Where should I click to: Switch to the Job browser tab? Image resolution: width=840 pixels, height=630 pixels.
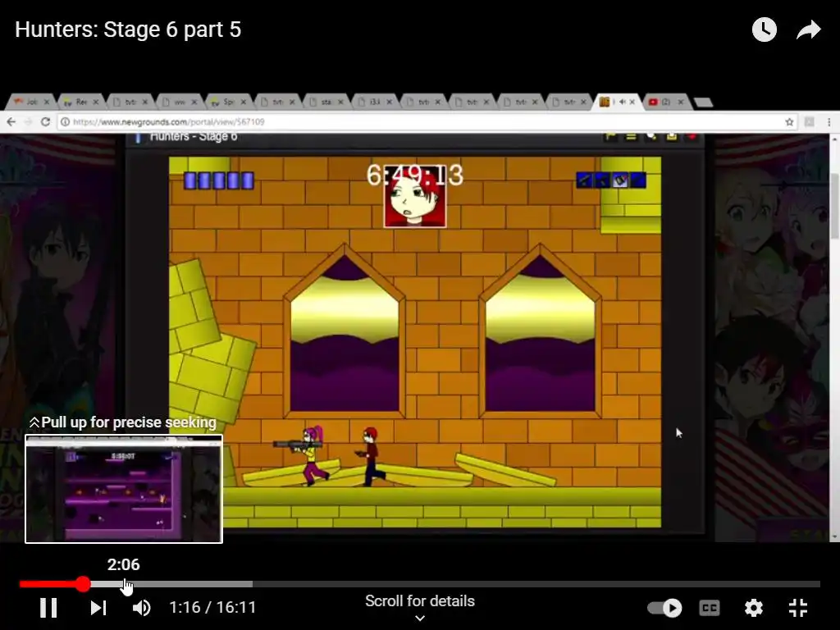coord(32,102)
